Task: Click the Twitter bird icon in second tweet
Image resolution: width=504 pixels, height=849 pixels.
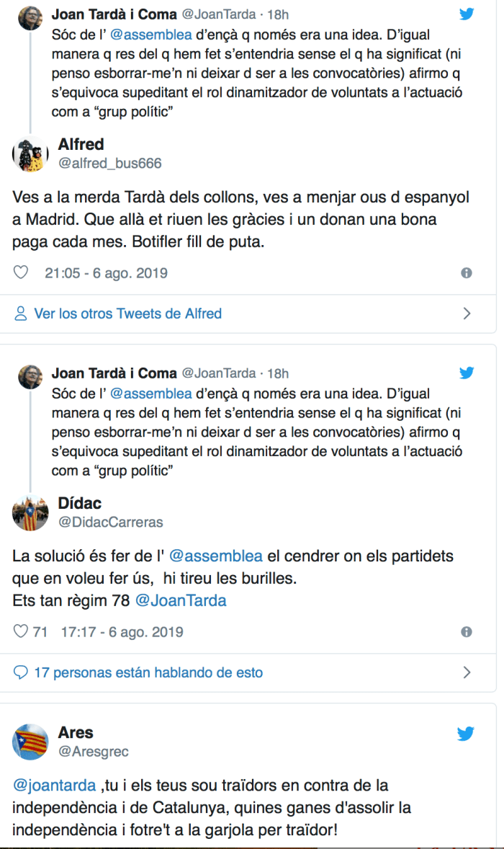Action: tap(467, 373)
